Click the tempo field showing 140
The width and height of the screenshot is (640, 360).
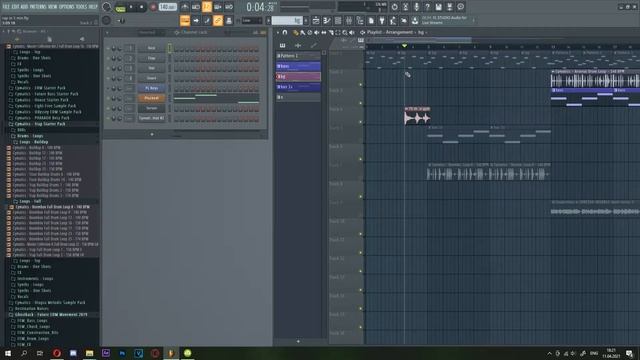(x=167, y=7)
